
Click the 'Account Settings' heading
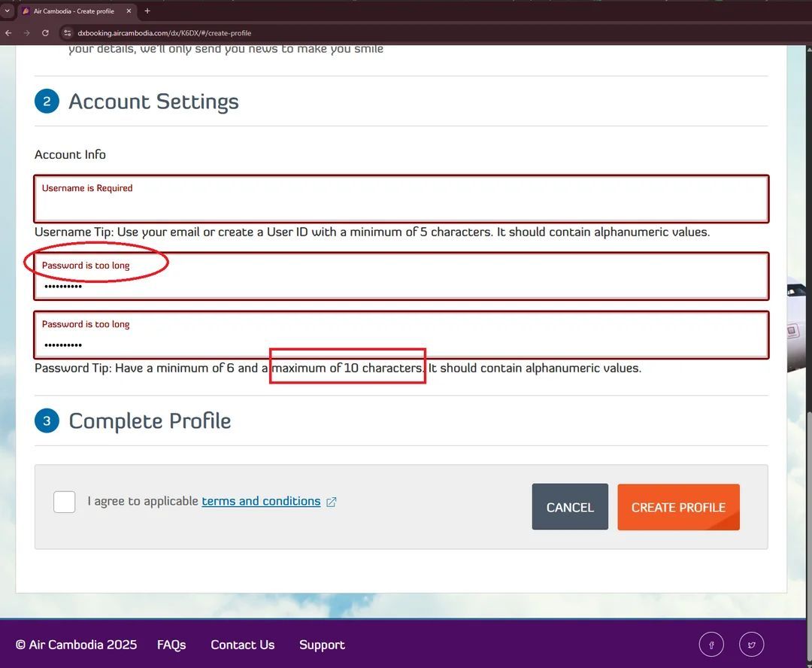[x=154, y=102]
